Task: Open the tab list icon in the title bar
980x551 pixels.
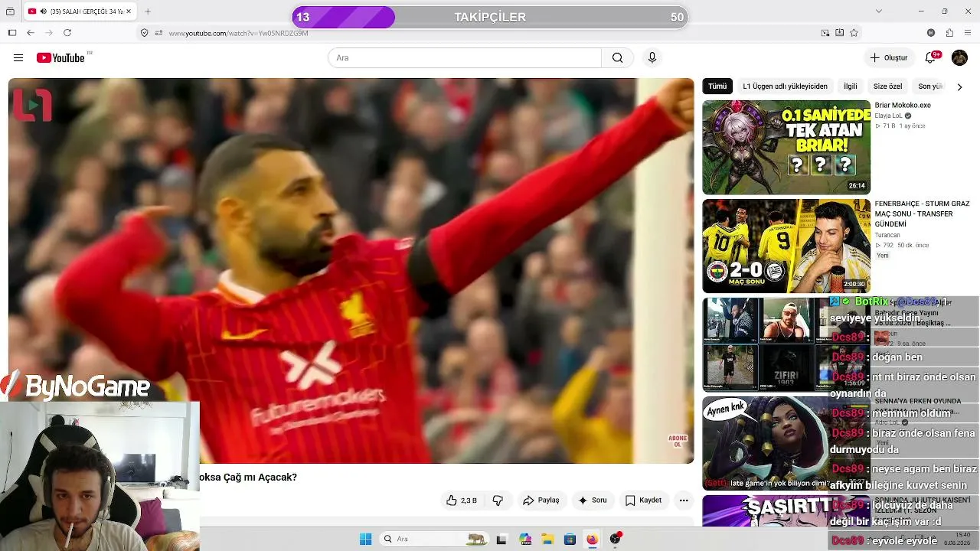Action: 10,11
